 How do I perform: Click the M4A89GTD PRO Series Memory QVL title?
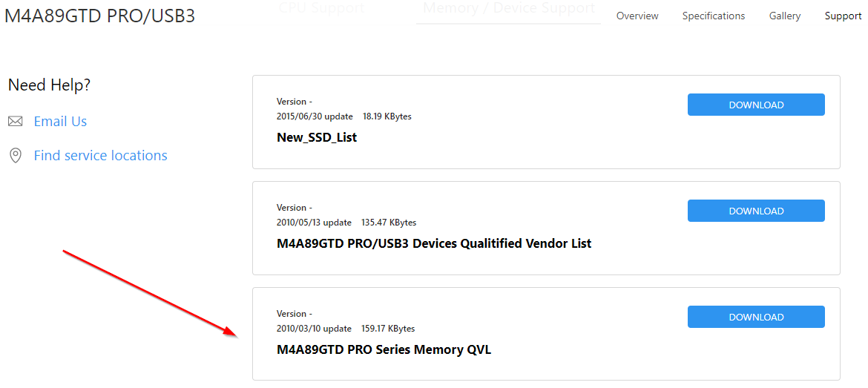384,349
